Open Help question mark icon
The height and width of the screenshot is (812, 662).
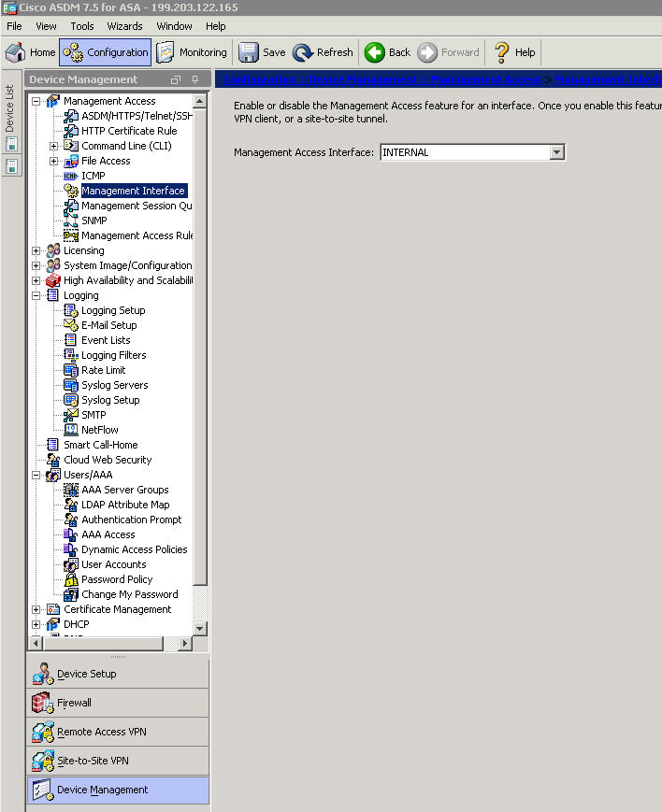pos(501,52)
